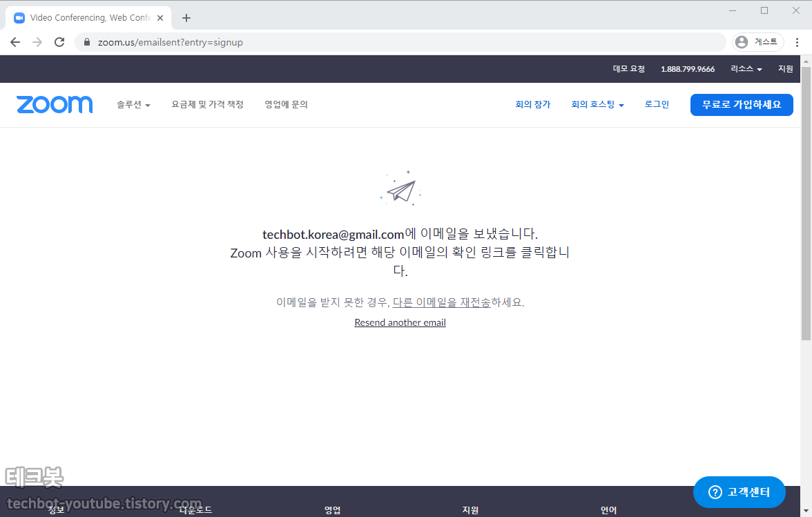Click the 무료로 가입하세요 button
The image size is (812, 517).
coord(742,104)
